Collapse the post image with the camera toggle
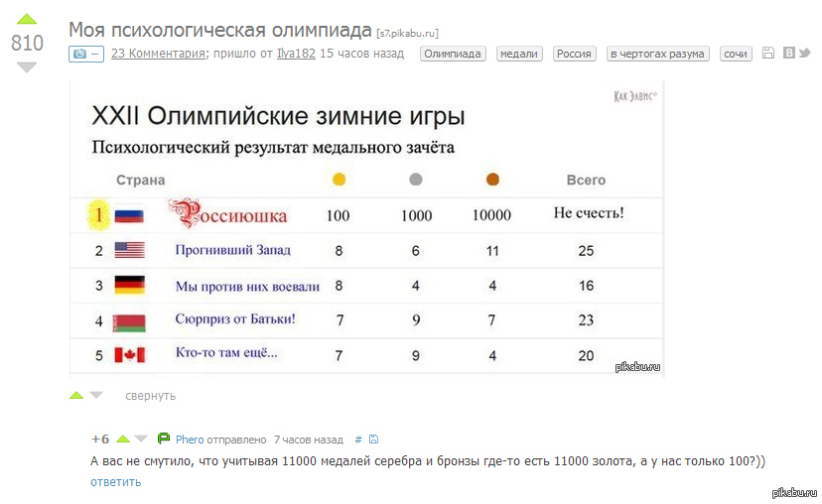Viewport: 822px width, 504px height. [85, 54]
